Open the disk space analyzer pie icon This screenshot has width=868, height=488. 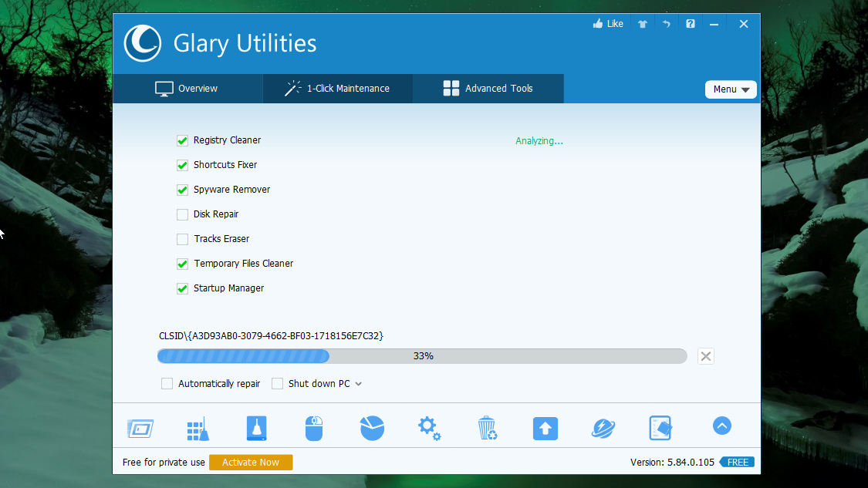(372, 428)
